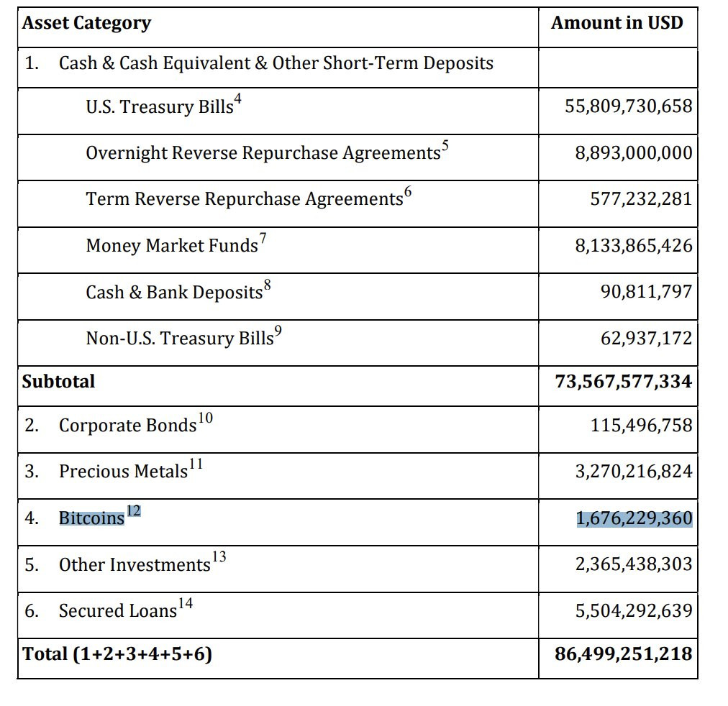Select the U.S. Treasury Bills label
The image size is (728, 706).
click(x=160, y=106)
